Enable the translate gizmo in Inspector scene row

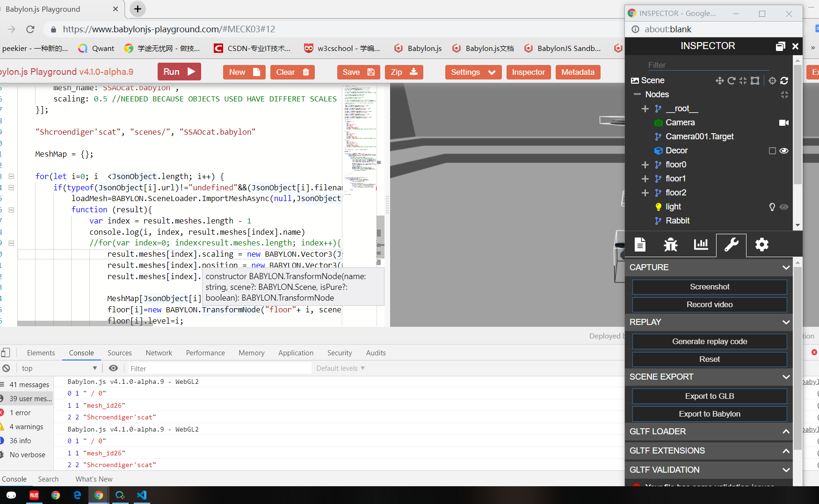click(719, 80)
